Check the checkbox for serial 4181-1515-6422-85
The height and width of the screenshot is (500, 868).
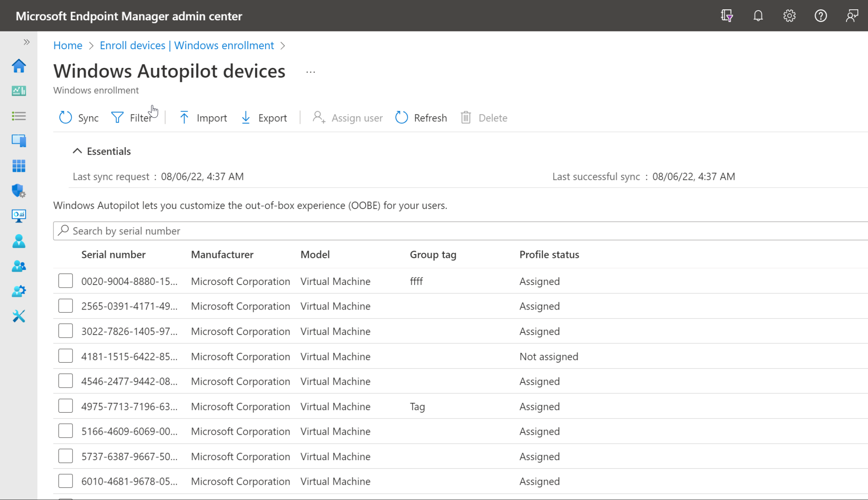(65, 356)
